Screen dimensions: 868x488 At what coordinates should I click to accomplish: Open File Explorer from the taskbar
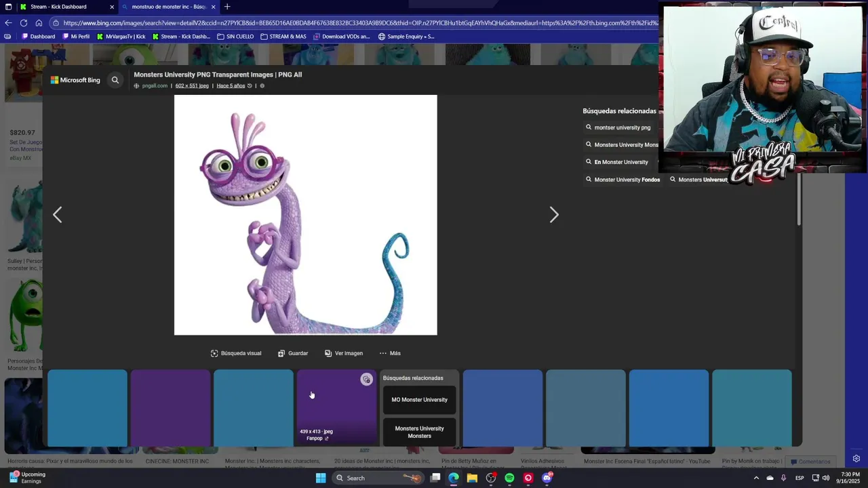(472, 478)
